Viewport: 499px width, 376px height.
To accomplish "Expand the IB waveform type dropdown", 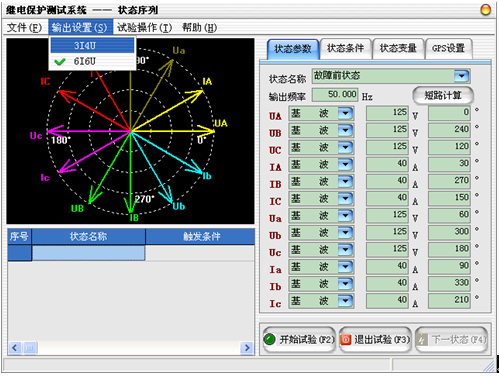I will click(345, 182).
